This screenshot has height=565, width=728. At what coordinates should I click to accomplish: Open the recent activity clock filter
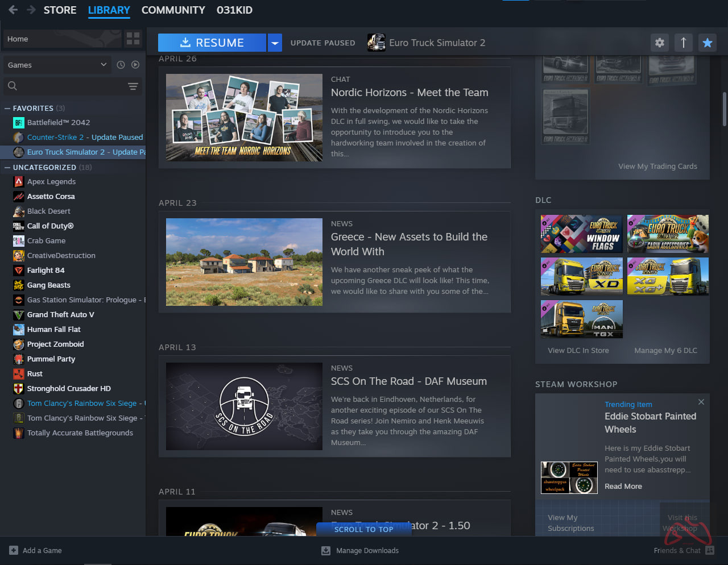coord(121,65)
